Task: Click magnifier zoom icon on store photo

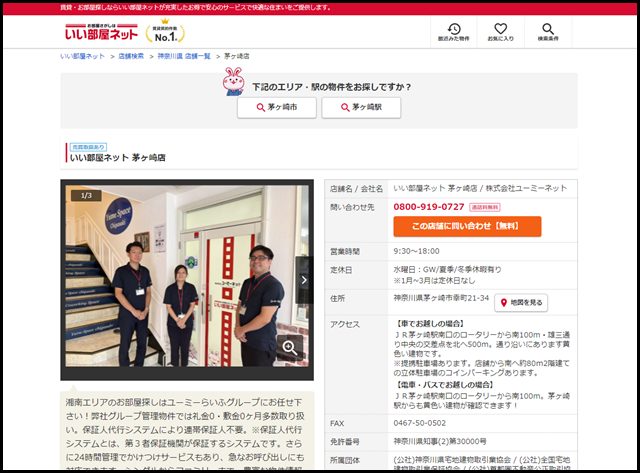Action: (x=289, y=347)
